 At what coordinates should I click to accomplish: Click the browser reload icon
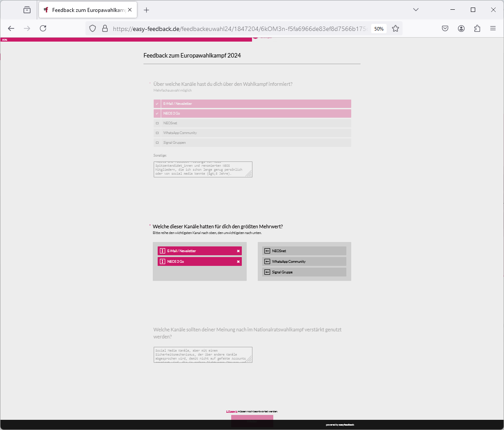43,28
